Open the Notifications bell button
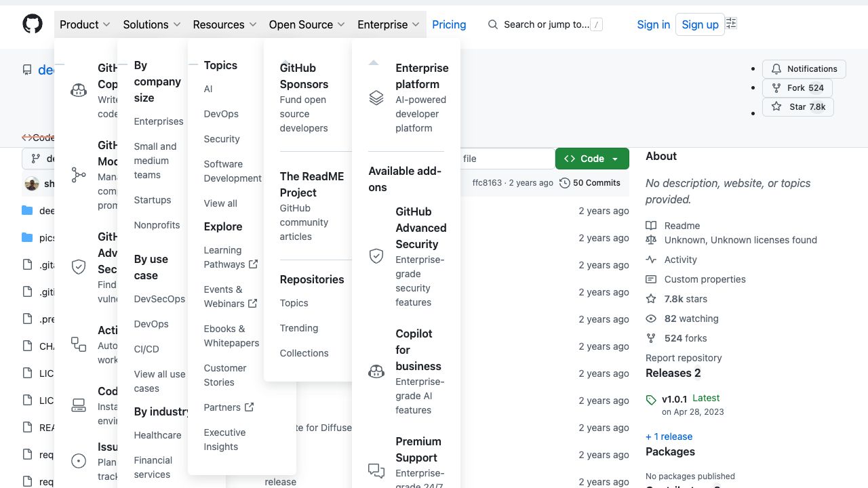The image size is (868, 488). (x=804, y=68)
